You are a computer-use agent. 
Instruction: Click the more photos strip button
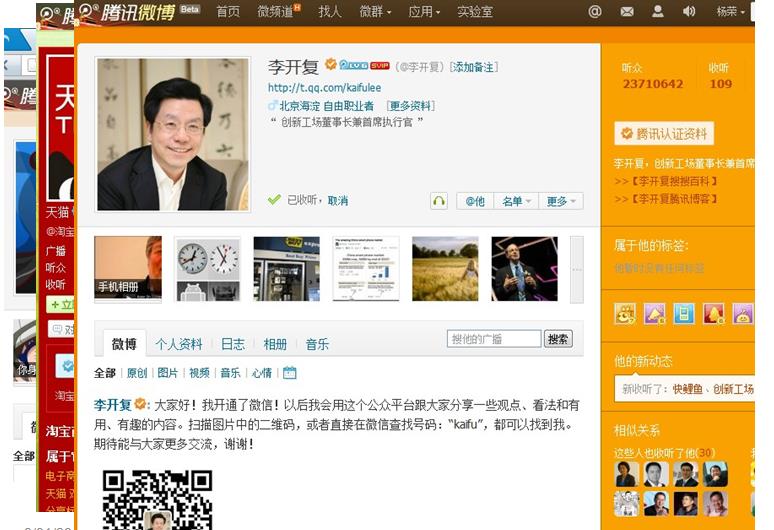(x=577, y=269)
